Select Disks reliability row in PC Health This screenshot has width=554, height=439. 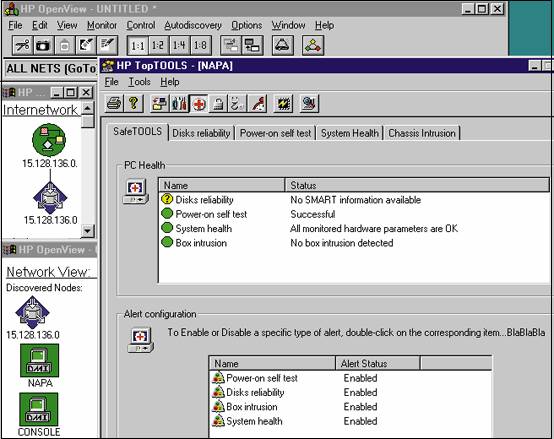355,200
